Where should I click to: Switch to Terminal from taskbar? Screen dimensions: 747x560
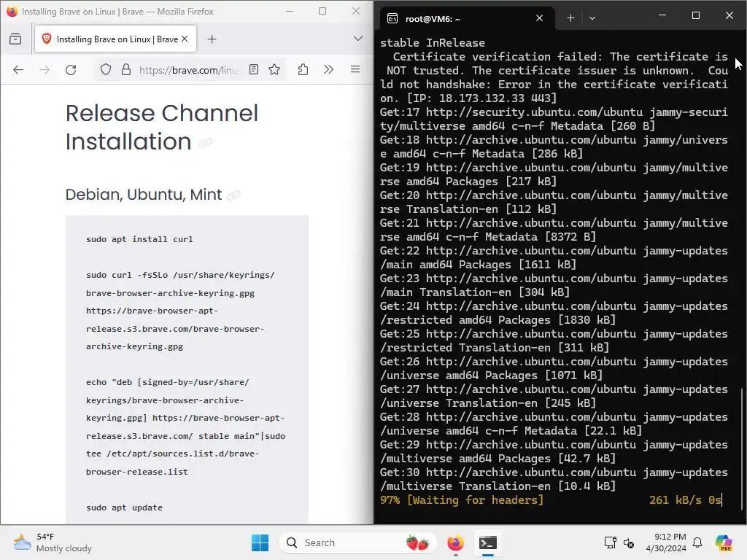pyautogui.click(x=488, y=542)
